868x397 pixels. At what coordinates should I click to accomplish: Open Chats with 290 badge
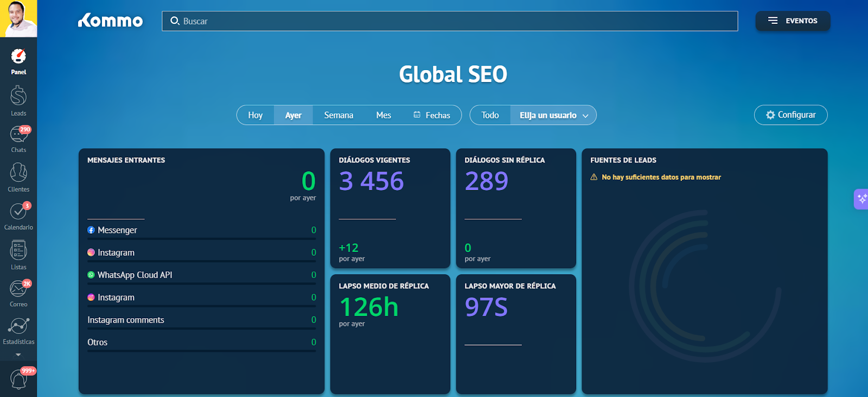18,134
